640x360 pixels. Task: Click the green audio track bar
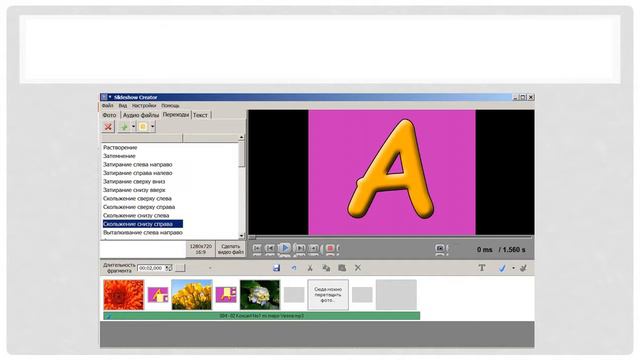pos(262,316)
